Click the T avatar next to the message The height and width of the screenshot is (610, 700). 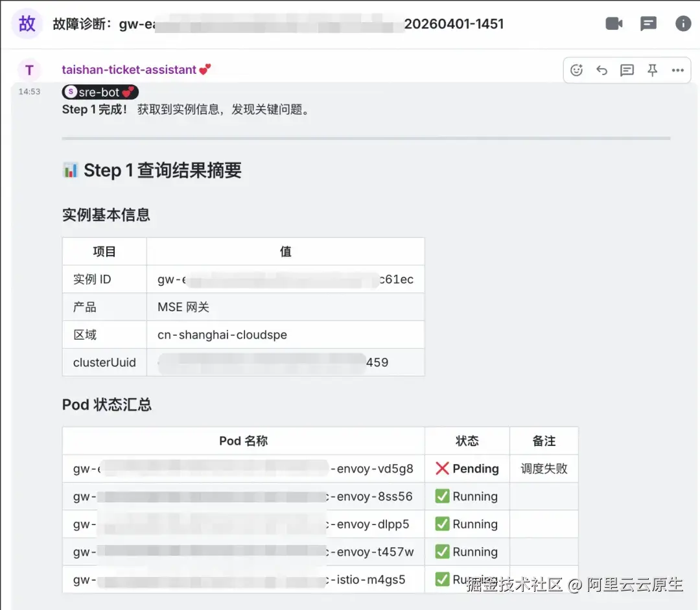[29, 70]
